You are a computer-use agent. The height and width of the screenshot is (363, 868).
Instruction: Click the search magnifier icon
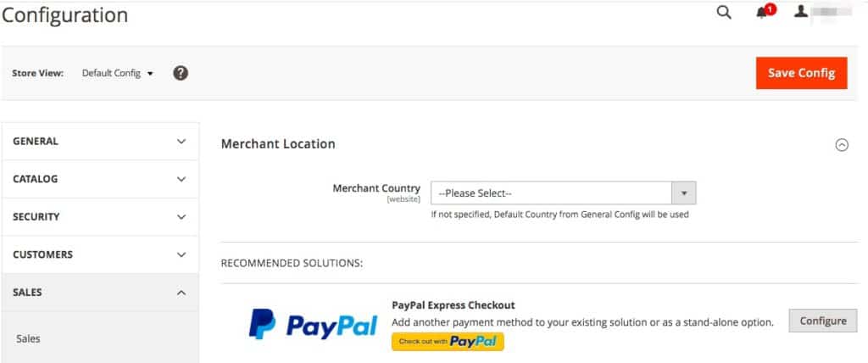[x=724, y=13]
